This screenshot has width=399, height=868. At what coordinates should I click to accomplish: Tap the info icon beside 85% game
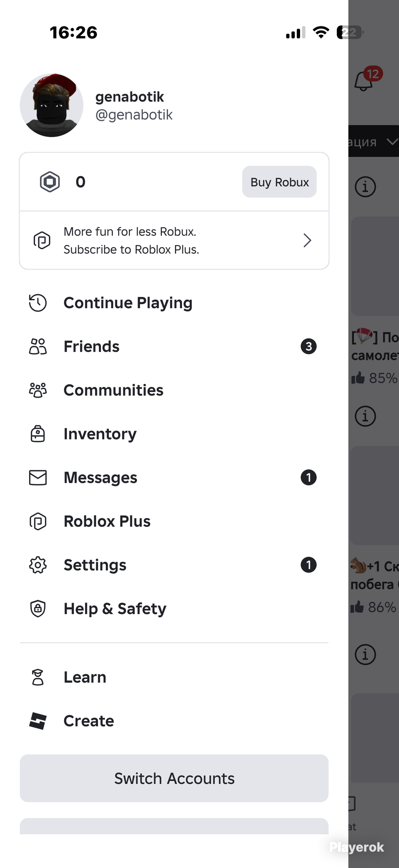coord(365,187)
